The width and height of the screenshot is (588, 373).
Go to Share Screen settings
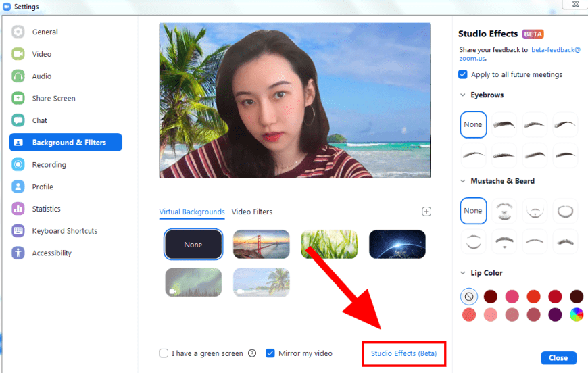(x=53, y=99)
